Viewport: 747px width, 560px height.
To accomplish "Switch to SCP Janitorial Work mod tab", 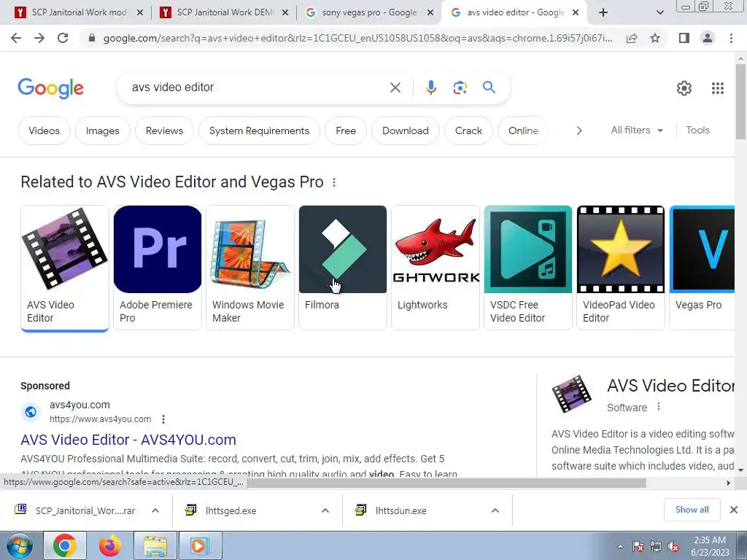I will click(x=79, y=12).
